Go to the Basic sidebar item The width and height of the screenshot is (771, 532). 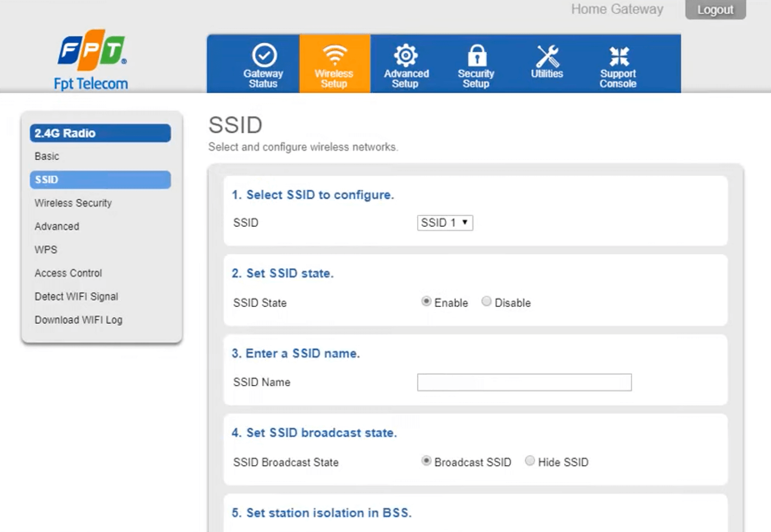pos(47,156)
